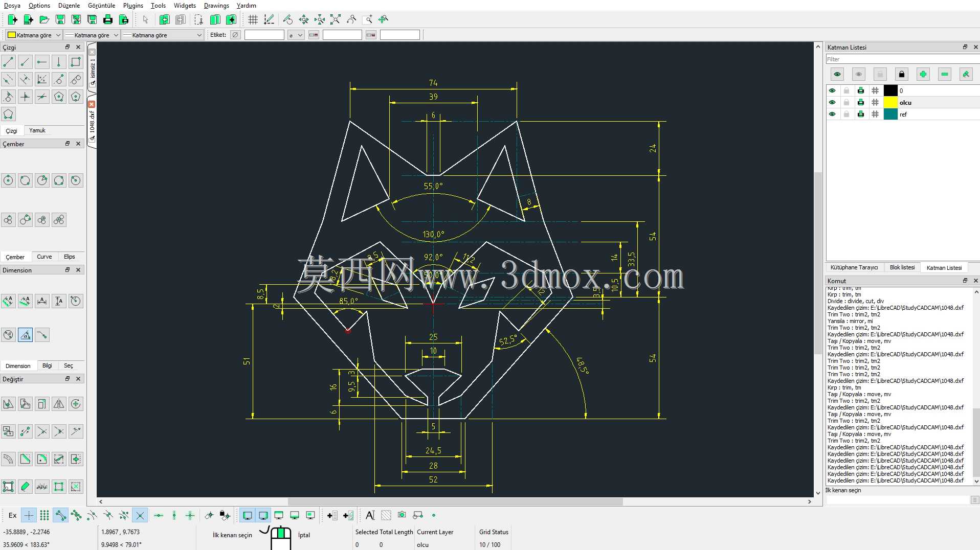
Task: Click the Edit Layer attributes icon
Action: point(966,75)
